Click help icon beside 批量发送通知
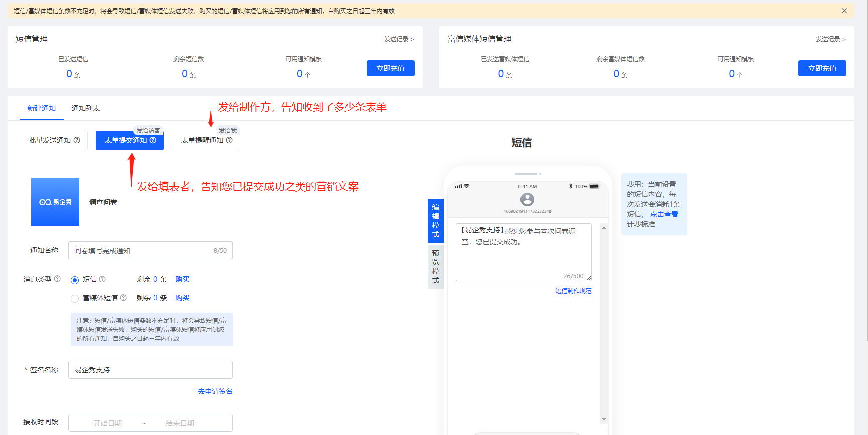 point(77,140)
